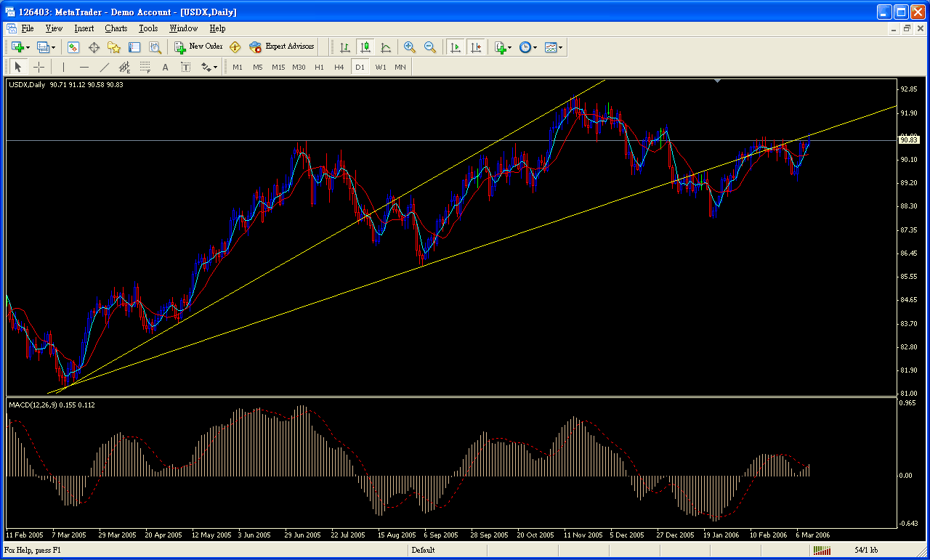This screenshot has width=930, height=560.
Task: Zoom out of the chart
Action: 430,47
